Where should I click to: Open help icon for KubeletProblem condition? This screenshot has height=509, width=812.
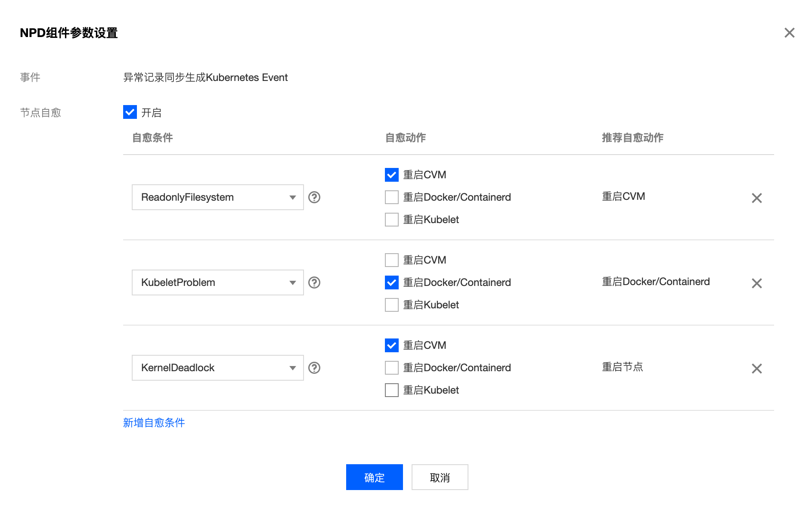coord(314,282)
